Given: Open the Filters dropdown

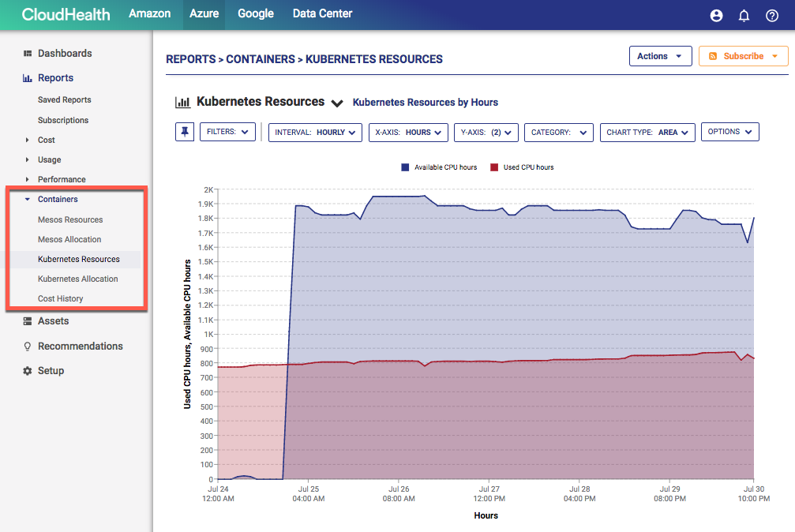Looking at the screenshot, I should pos(227,132).
